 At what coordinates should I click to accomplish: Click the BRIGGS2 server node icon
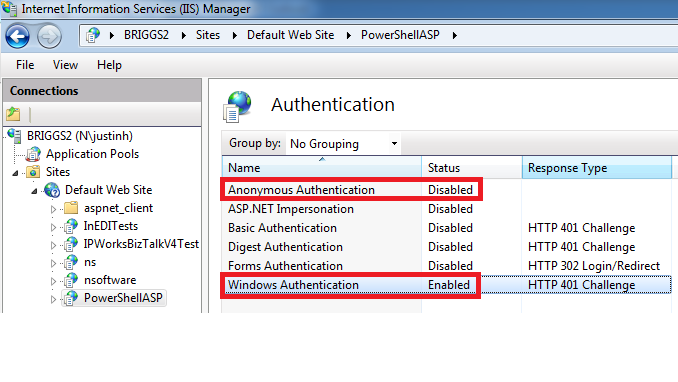point(14,136)
